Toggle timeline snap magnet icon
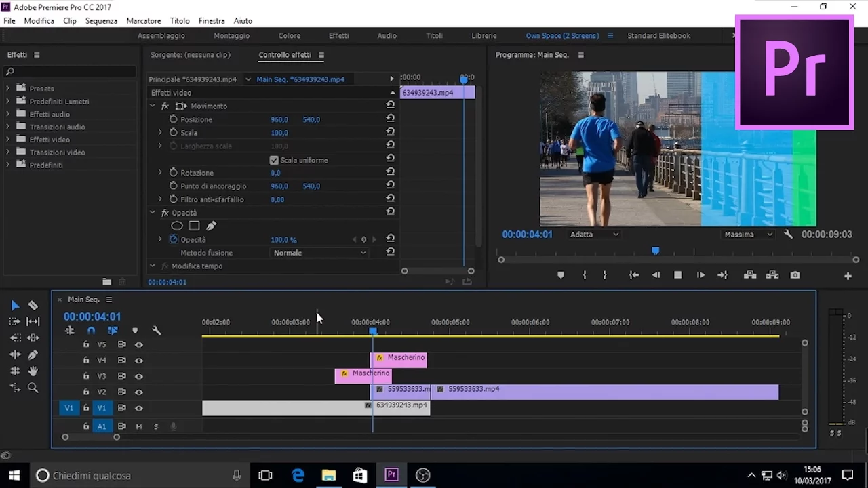 91,331
